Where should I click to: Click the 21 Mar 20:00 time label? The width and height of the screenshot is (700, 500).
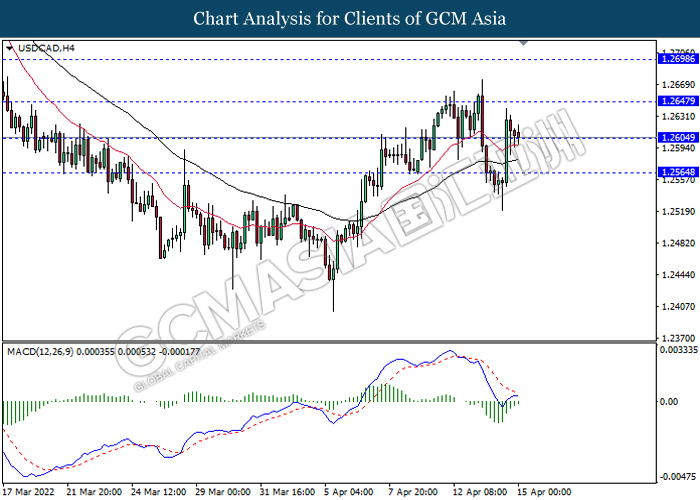pyautogui.click(x=94, y=492)
